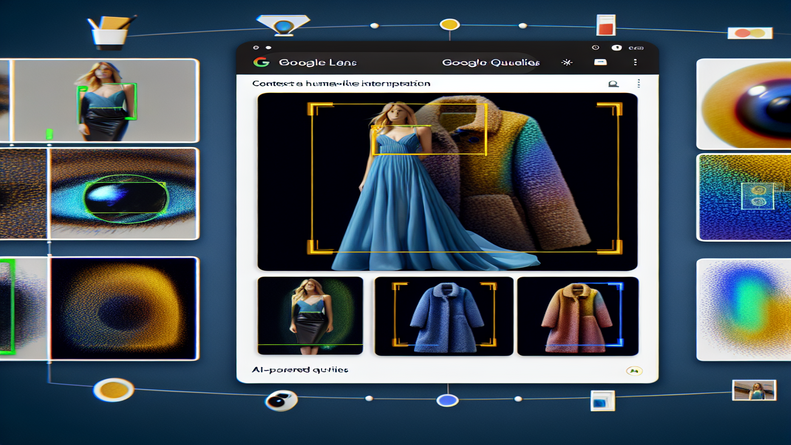Image resolution: width=791 pixels, height=445 pixels.
Task: Click the 'AI-porered quiles' label
Action: tap(300, 370)
